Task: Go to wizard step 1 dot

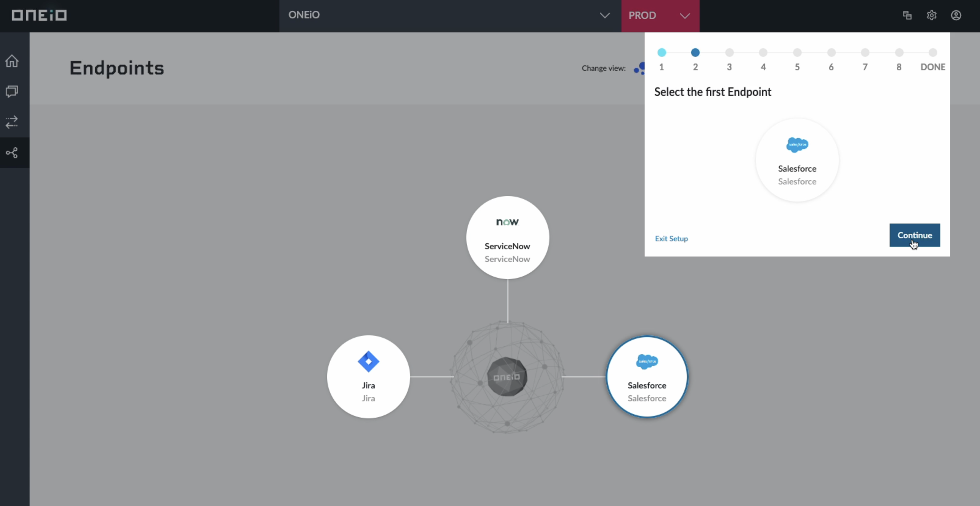Action: 661,53
